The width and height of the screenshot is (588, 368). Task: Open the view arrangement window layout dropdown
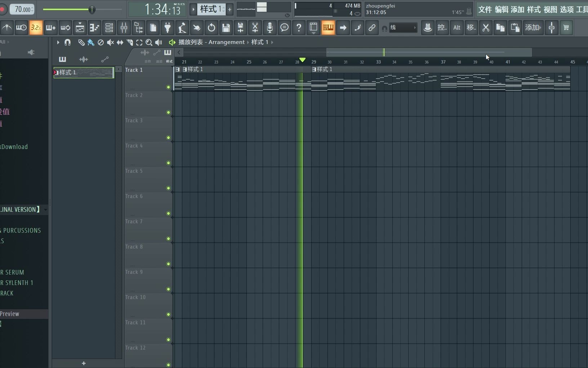[x=313, y=27]
